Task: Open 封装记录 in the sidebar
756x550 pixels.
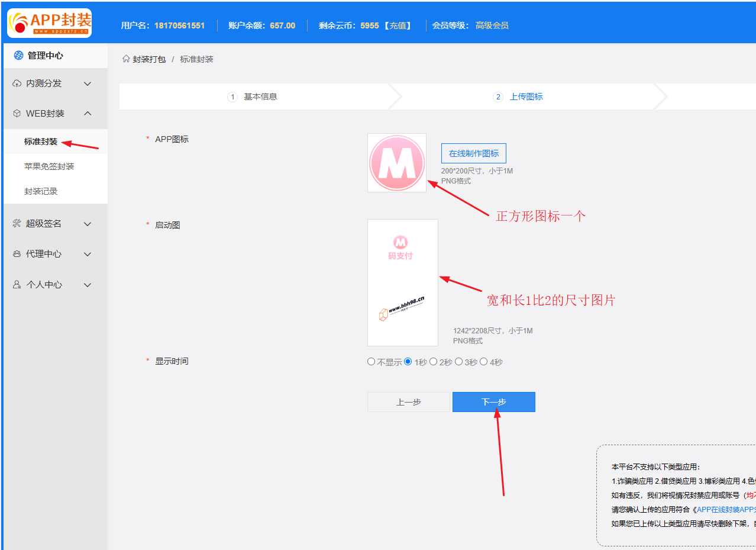Action: tap(41, 191)
